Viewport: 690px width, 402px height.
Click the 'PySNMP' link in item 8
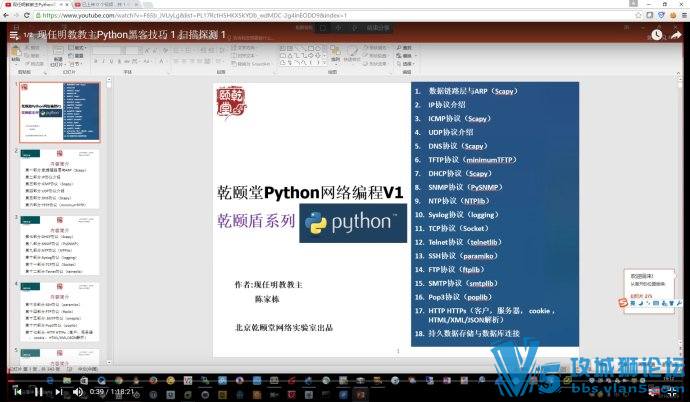pyautogui.click(x=484, y=187)
